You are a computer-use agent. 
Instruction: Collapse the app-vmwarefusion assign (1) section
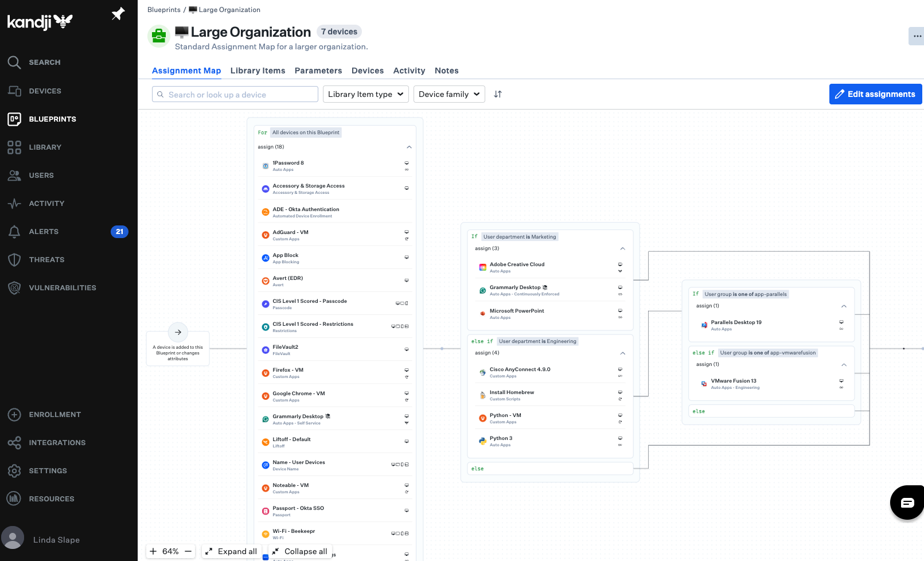[x=844, y=364]
